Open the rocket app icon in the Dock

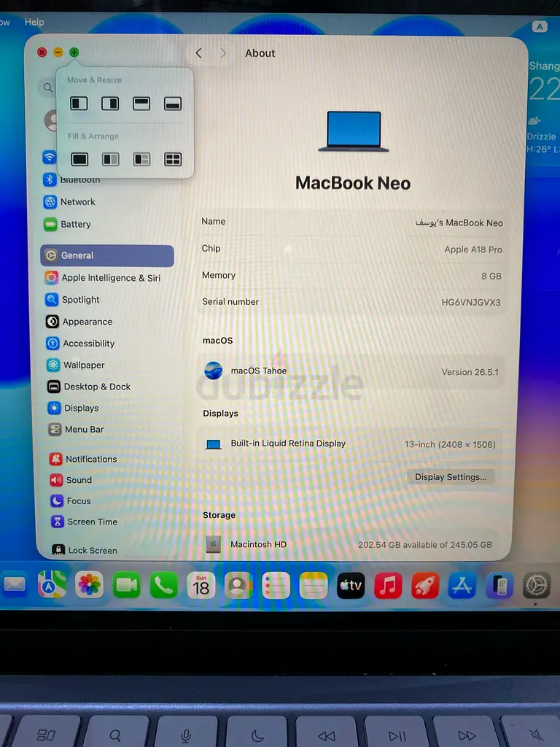click(x=425, y=586)
